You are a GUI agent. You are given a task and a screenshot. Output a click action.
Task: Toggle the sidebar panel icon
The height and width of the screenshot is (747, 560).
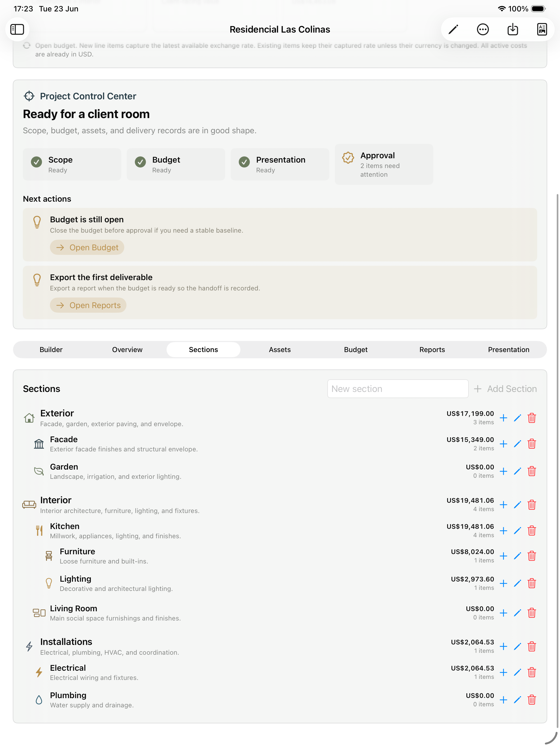point(17,29)
